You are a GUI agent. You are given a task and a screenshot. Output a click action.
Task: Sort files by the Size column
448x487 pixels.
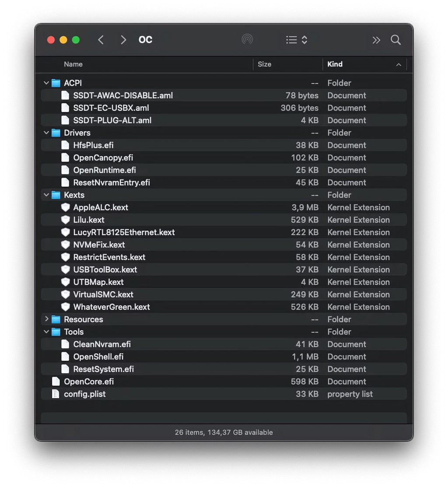265,64
